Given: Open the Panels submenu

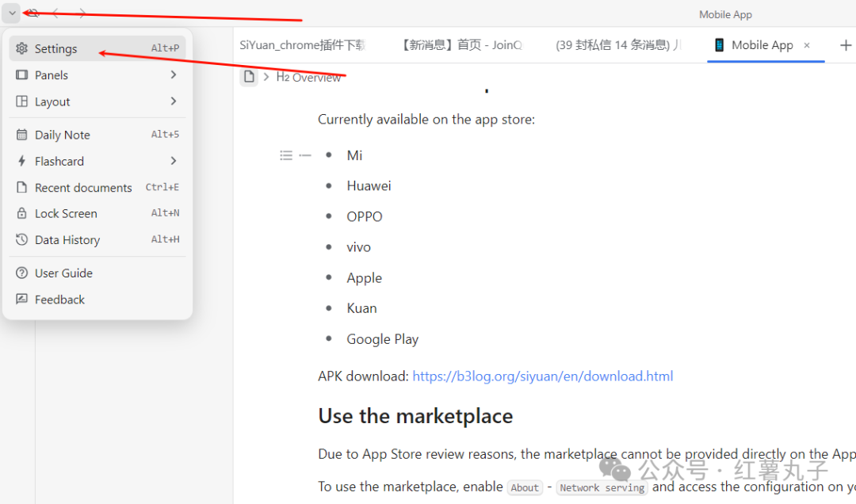Looking at the screenshot, I should coord(97,74).
